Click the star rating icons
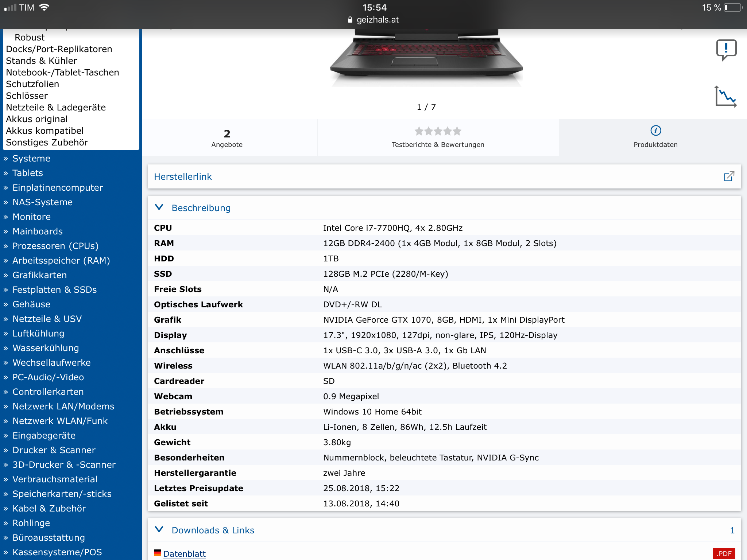Image resolution: width=747 pixels, height=560 pixels. (438, 131)
